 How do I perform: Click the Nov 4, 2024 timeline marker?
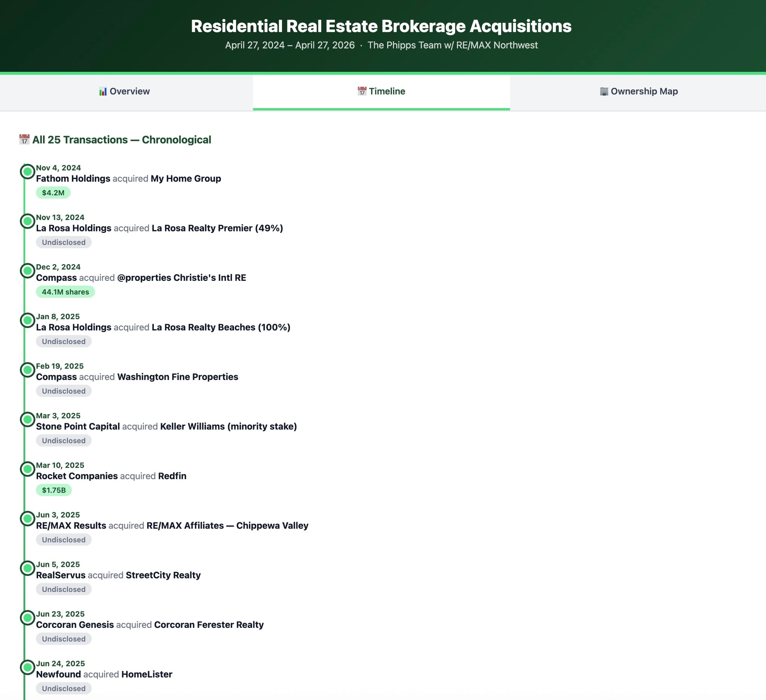click(27, 172)
